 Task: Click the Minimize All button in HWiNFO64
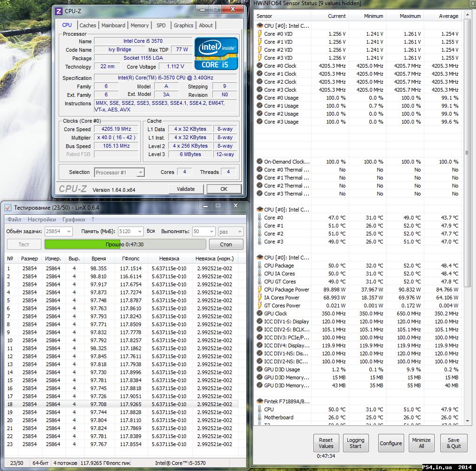(x=421, y=443)
